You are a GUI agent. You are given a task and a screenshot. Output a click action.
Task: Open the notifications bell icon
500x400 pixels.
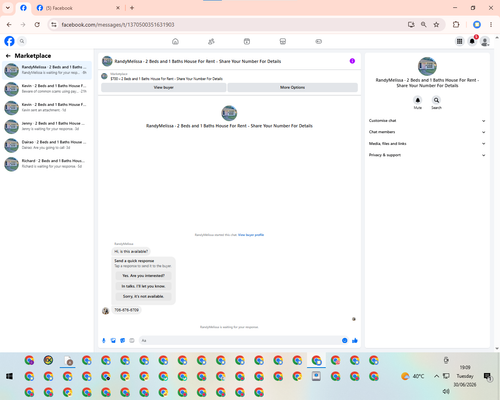(x=472, y=41)
